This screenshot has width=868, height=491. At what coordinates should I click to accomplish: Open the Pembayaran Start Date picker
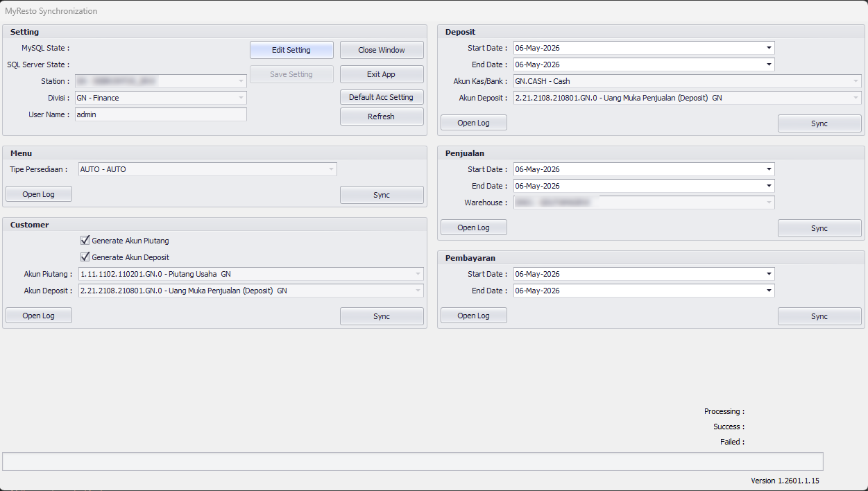769,274
